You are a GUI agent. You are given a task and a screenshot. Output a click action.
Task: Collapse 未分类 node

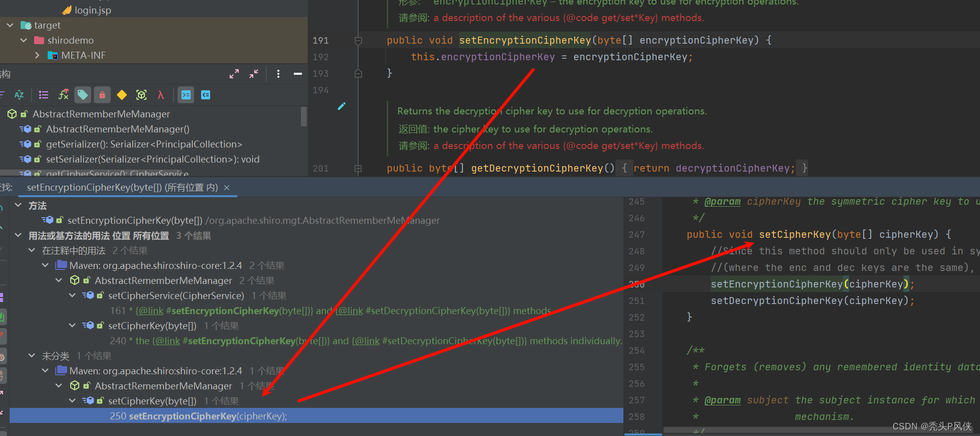pos(32,356)
